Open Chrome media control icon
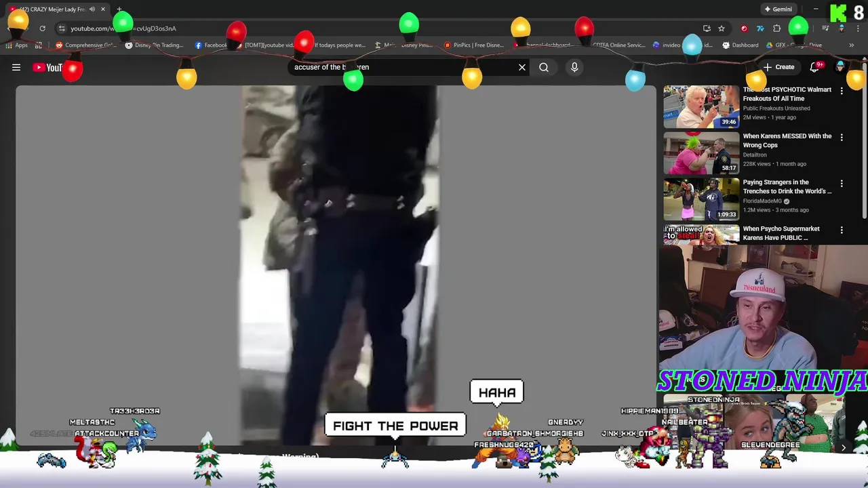Screen dimensions: 868x488 (825, 28)
